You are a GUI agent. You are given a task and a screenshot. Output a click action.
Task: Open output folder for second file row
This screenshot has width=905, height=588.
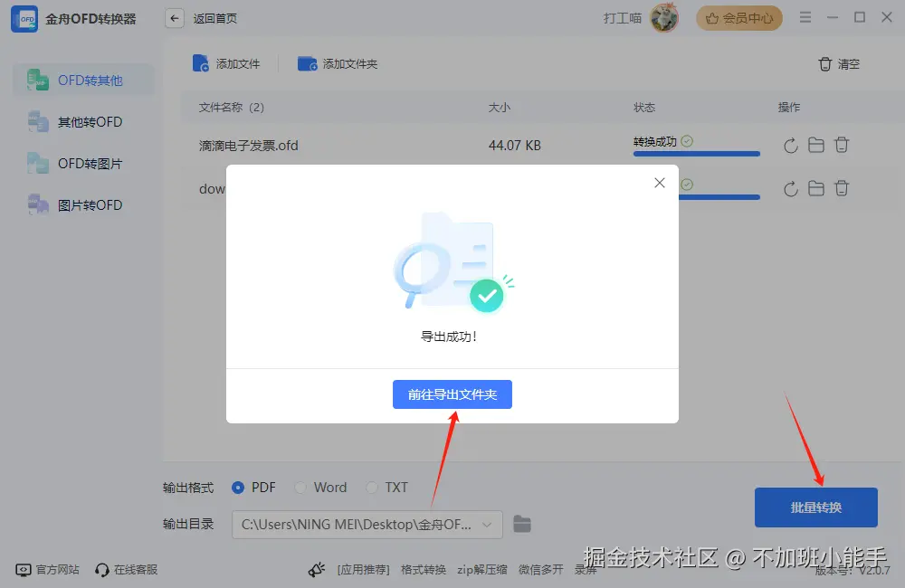coord(816,188)
